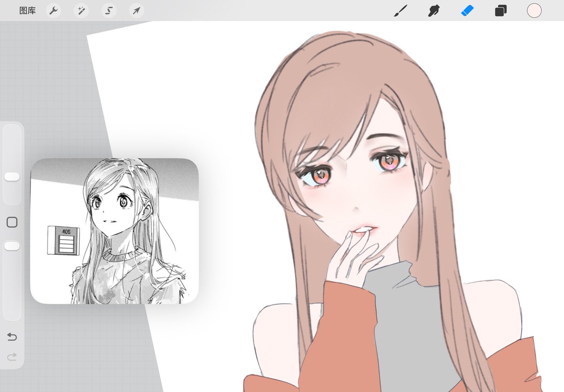Open the Actions wrench menu
This screenshot has width=564, height=392.
coord(54,10)
